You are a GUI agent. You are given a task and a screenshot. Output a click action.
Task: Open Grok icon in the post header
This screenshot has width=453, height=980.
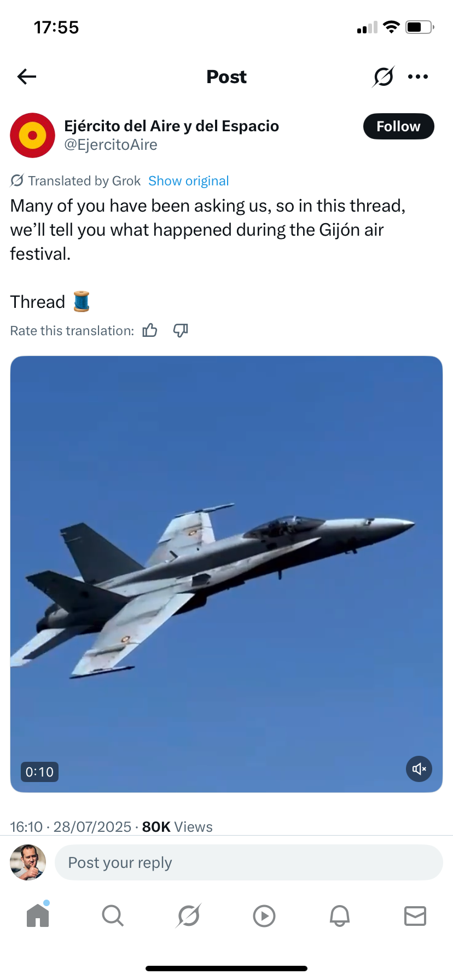coord(384,77)
